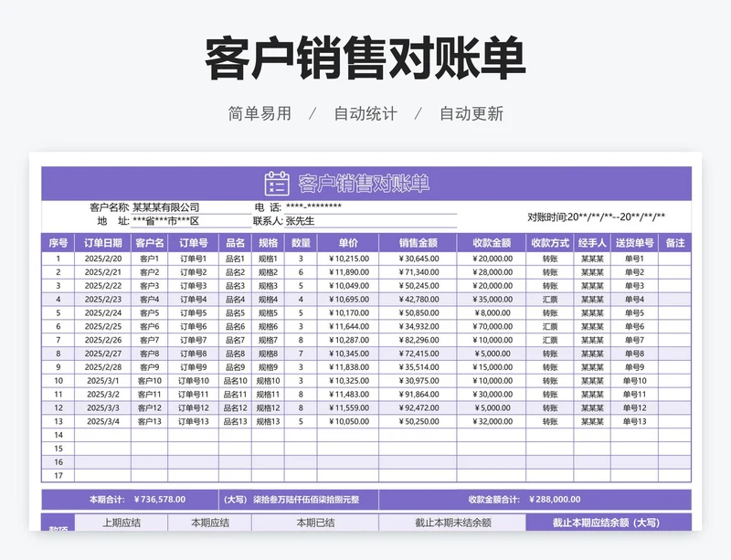Select delivery number cell 单号10

point(634,380)
